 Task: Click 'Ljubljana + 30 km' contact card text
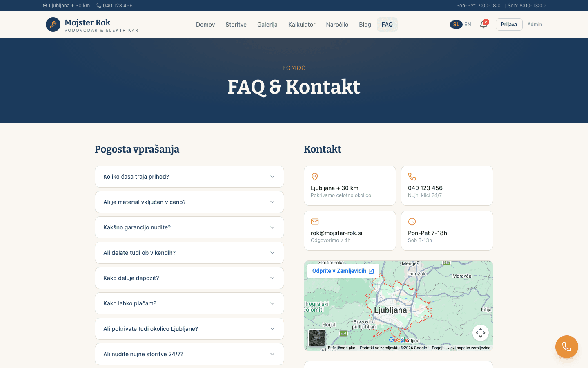[x=334, y=188]
